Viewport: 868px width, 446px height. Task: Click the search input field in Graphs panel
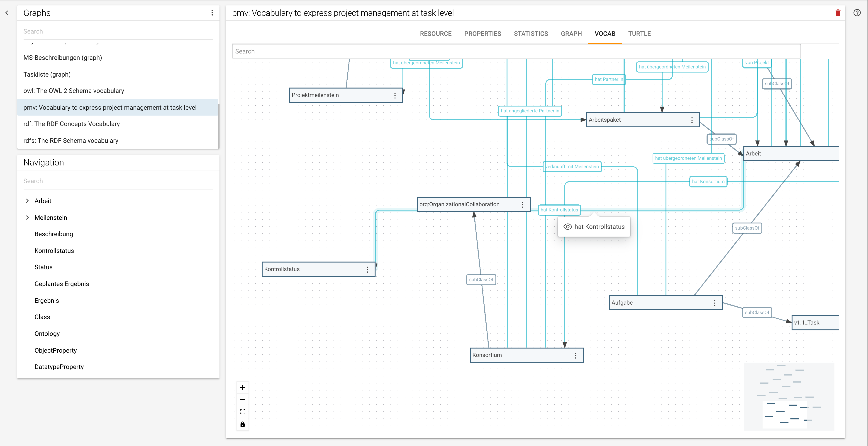(118, 31)
